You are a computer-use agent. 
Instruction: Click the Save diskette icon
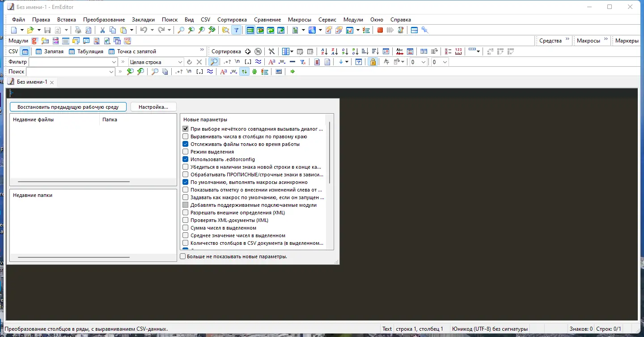(x=47, y=30)
